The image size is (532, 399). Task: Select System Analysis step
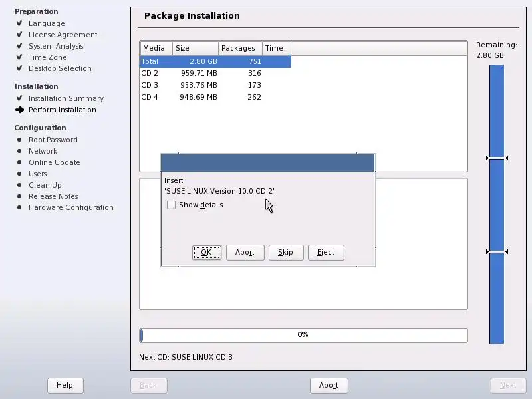tap(56, 46)
